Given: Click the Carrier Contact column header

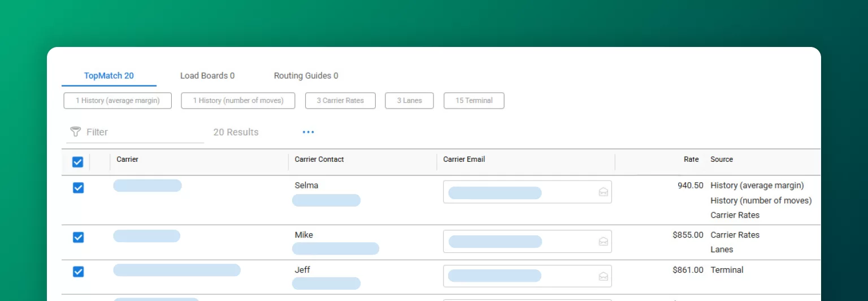Looking at the screenshot, I should 319,160.
